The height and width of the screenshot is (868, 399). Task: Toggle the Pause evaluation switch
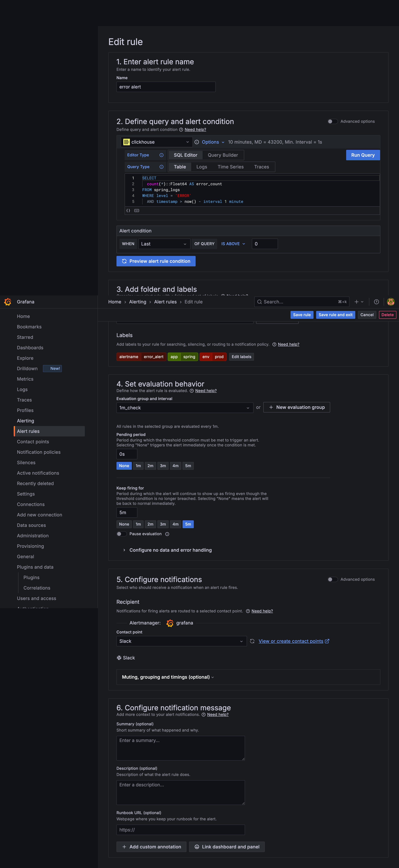click(122, 534)
